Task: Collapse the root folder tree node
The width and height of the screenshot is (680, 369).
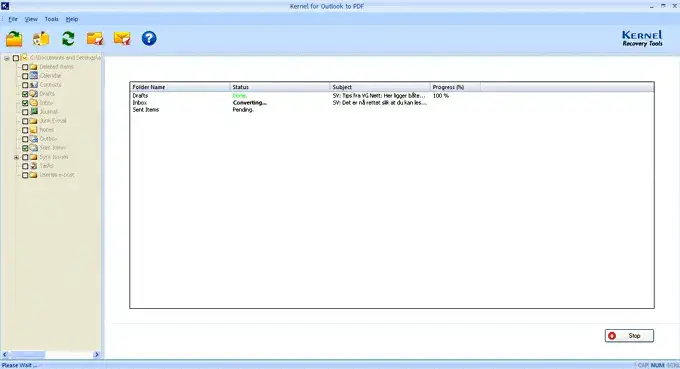Action: pyautogui.click(x=7, y=58)
